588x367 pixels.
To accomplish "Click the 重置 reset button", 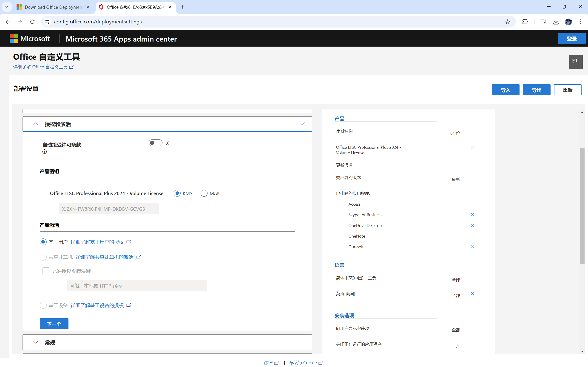I will (568, 90).
